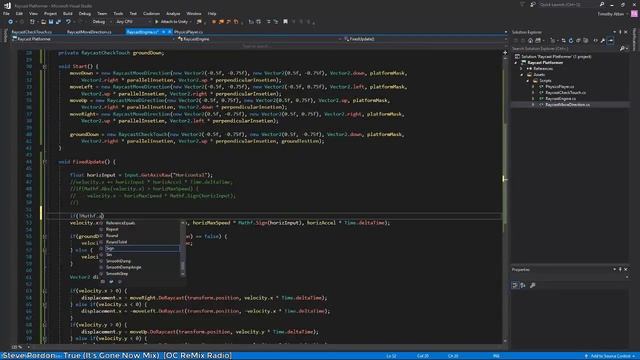Image resolution: width=640 pixels, height=360 pixels.
Task: Collapse the Scripts folder in Solution Explorer
Action: (x=527, y=81)
